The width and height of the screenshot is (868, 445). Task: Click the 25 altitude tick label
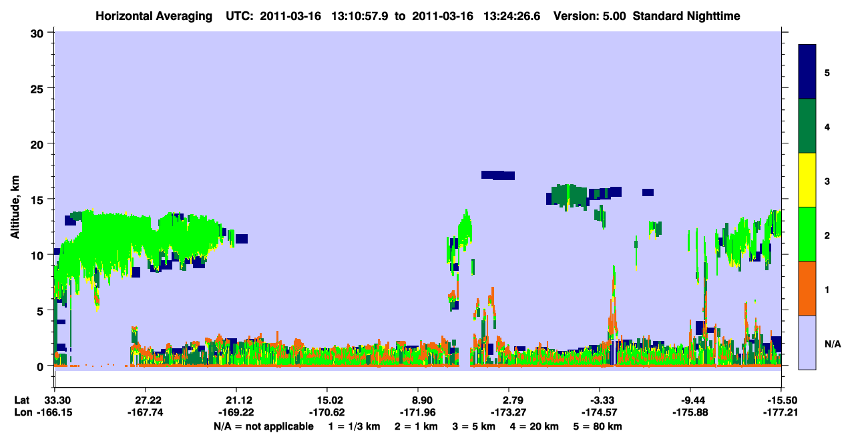coord(39,88)
